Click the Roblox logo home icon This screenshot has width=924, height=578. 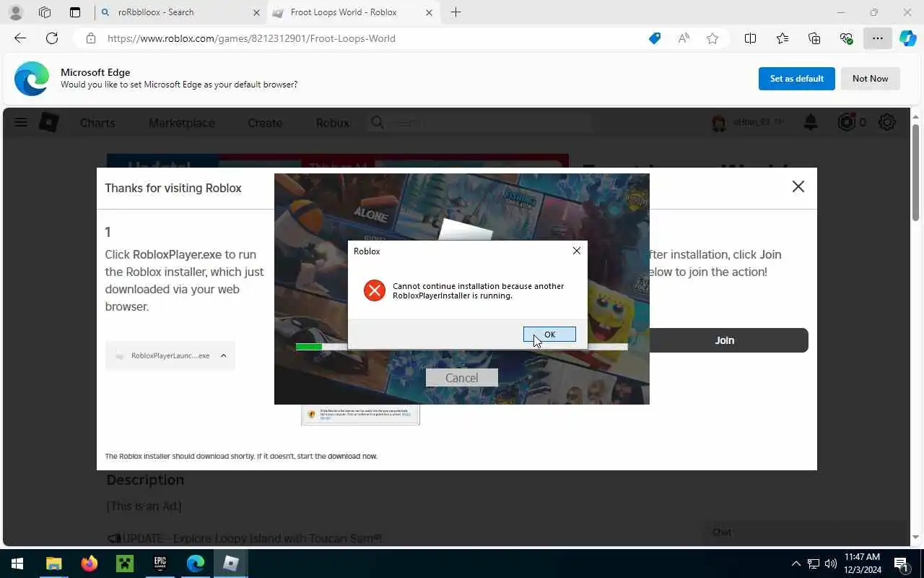point(48,122)
